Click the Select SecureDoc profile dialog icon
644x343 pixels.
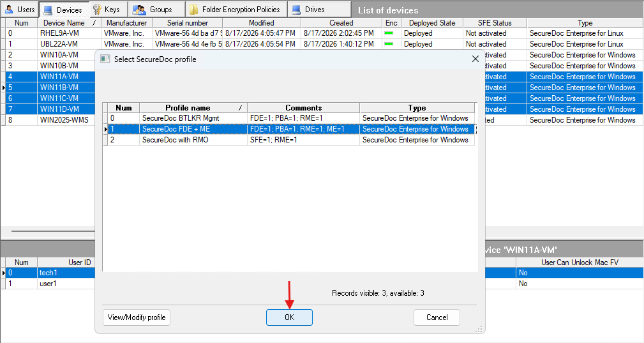pos(105,59)
